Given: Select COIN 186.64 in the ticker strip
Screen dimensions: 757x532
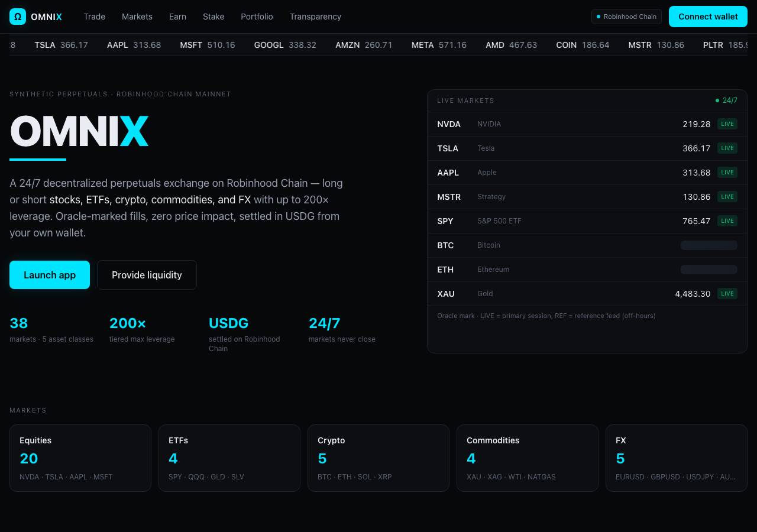Looking at the screenshot, I should coord(583,45).
